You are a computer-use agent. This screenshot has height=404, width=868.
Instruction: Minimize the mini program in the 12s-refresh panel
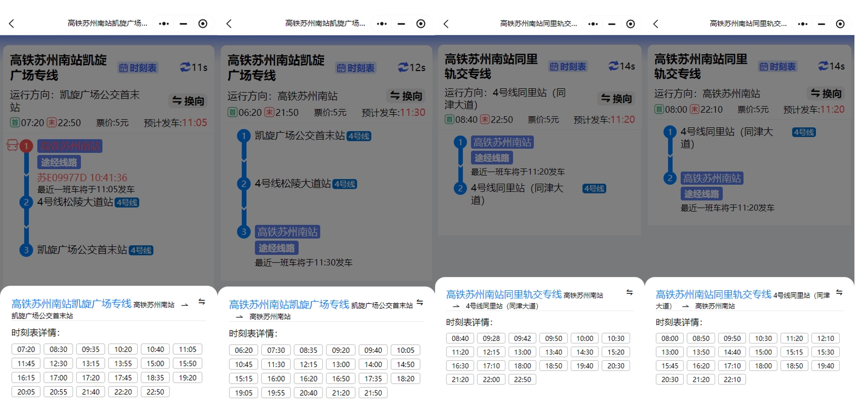401,23
